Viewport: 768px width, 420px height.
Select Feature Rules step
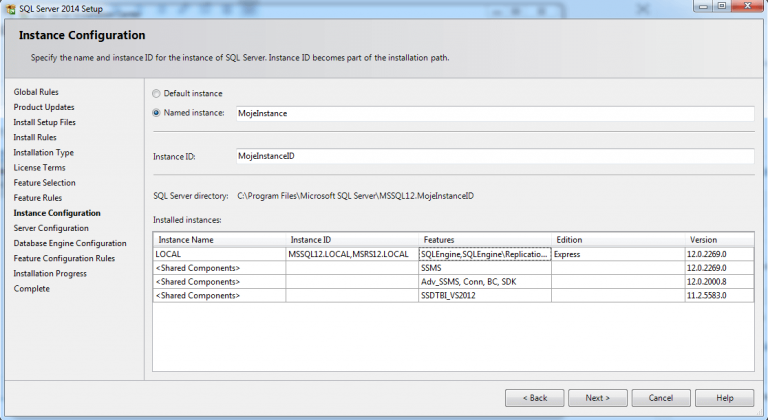[x=38, y=198]
